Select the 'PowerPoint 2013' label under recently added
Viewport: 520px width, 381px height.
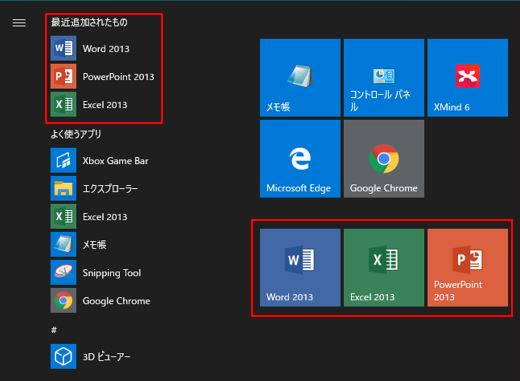118,77
